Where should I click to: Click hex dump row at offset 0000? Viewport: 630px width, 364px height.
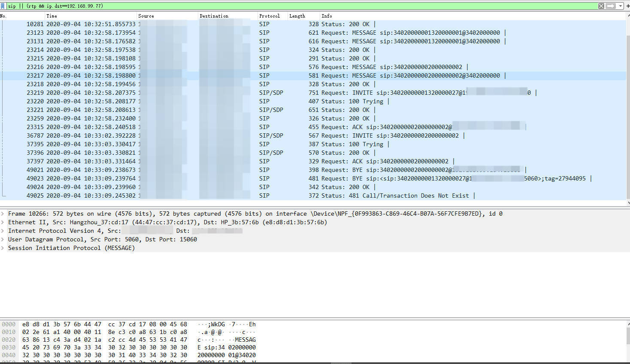[x=129, y=324]
